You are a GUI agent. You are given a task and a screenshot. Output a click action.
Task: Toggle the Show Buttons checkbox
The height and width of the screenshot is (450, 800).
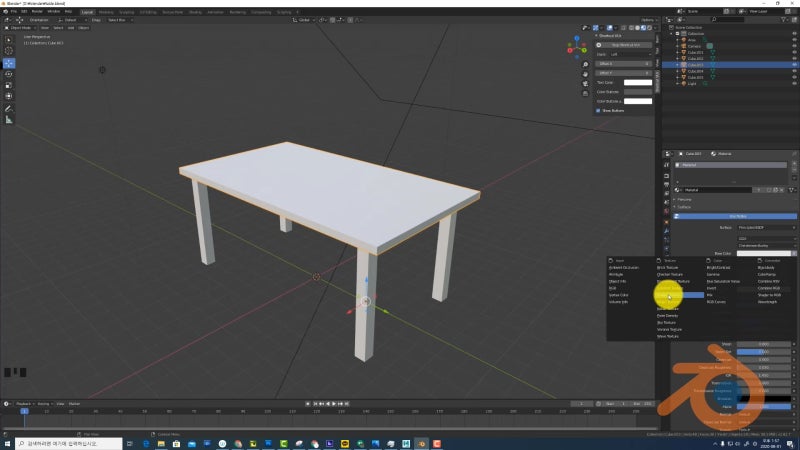click(598, 110)
